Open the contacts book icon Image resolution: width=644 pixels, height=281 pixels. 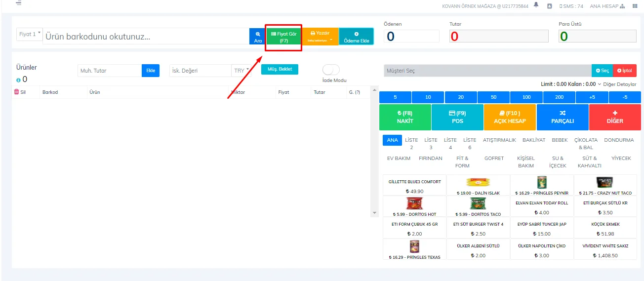click(x=550, y=6)
